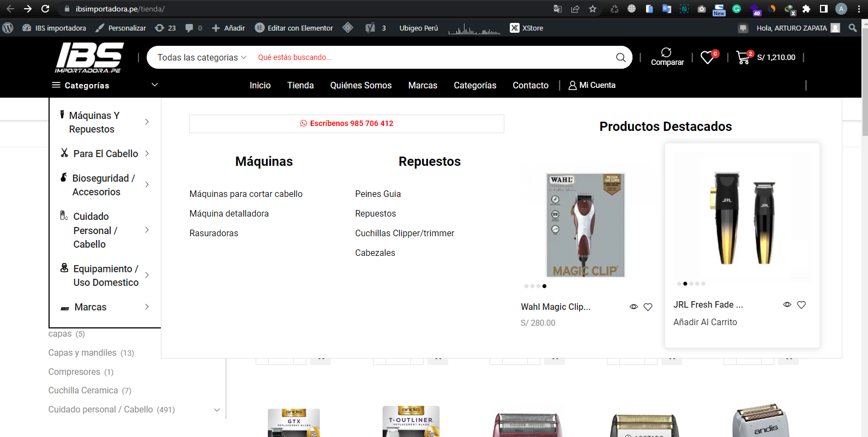Expand Marcas submenu arrow
The height and width of the screenshot is (437, 868).
(x=147, y=307)
